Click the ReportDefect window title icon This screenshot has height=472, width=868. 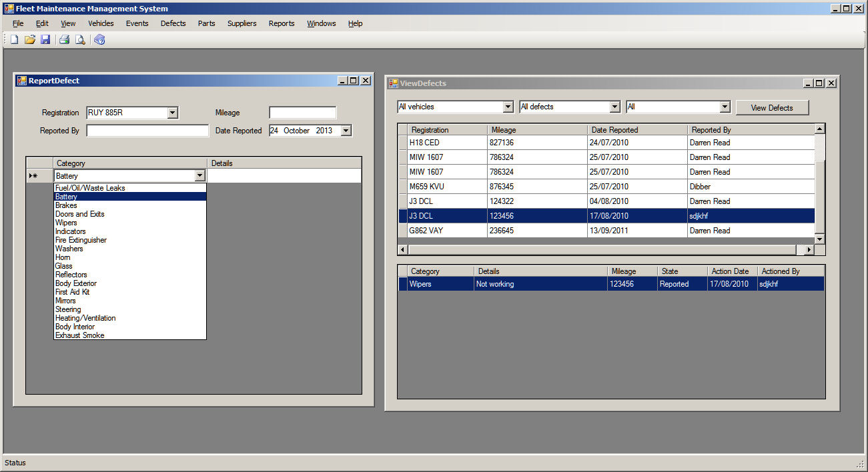coord(21,81)
